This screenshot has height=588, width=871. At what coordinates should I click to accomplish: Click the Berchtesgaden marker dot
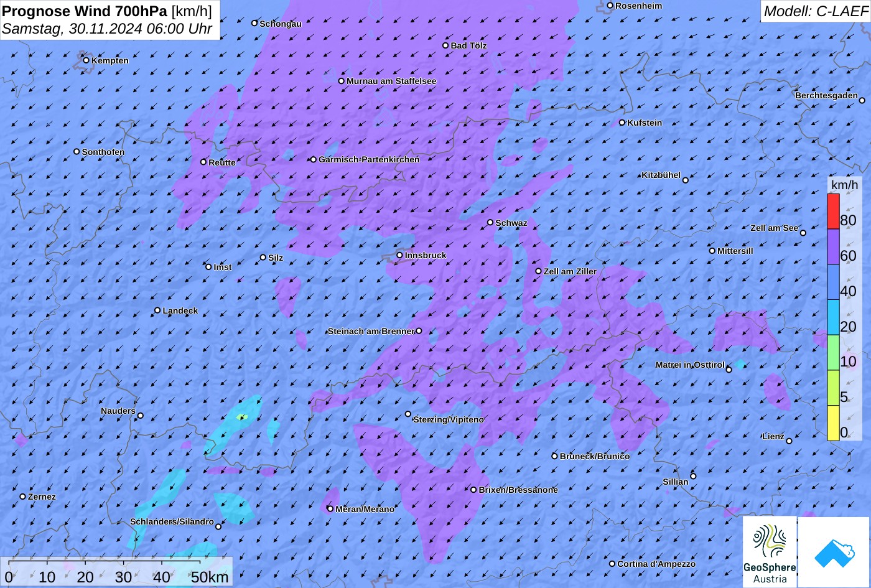click(x=862, y=100)
